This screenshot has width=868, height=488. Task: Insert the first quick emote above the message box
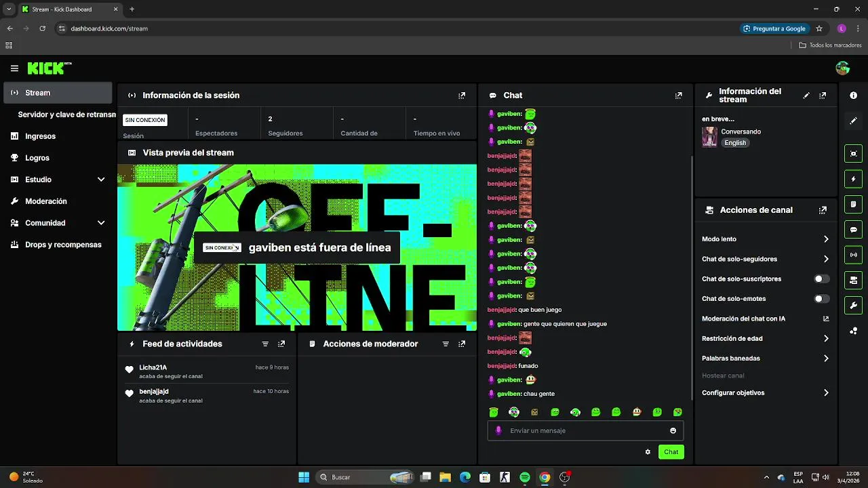[494, 412]
